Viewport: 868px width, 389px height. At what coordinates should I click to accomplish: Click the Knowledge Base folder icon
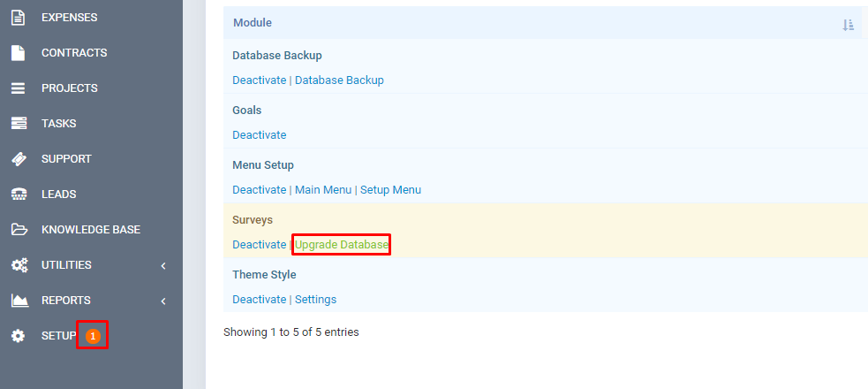coord(18,230)
